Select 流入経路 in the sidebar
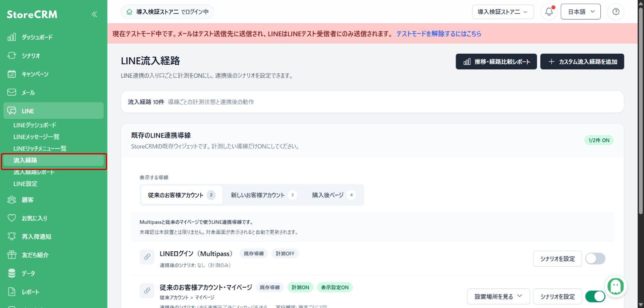The width and height of the screenshot is (644, 308). 53,160
